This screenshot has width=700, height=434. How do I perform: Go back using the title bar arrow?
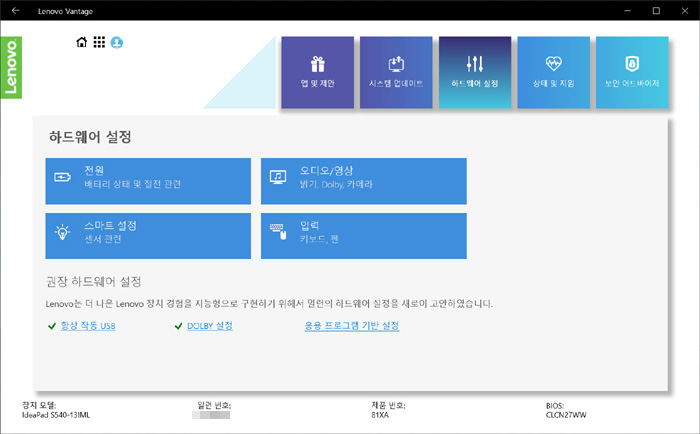tap(16, 10)
